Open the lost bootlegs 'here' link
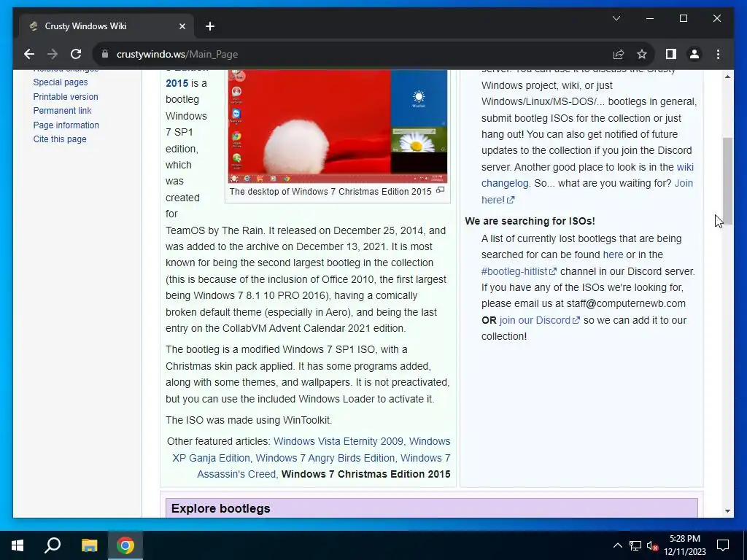 coord(613,254)
